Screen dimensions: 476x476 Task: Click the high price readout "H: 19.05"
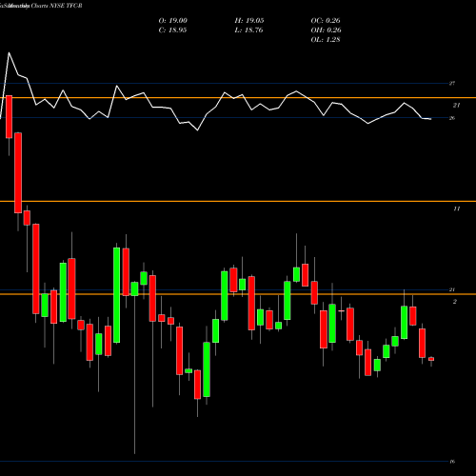tap(249, 21)
